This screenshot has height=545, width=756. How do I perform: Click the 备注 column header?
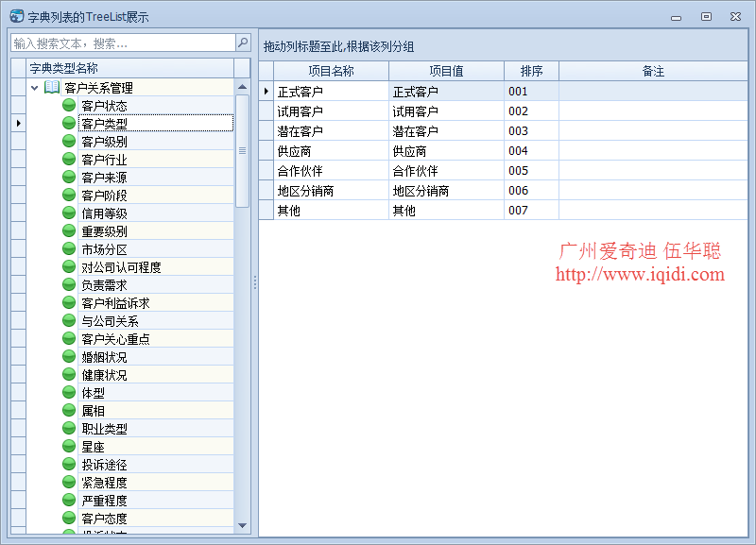pyautogui.click(x=653, y=72)
